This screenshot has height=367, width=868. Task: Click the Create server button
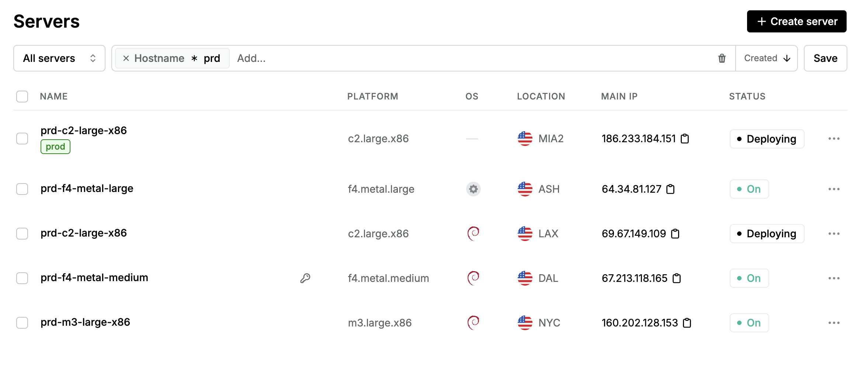pos(796,21)
